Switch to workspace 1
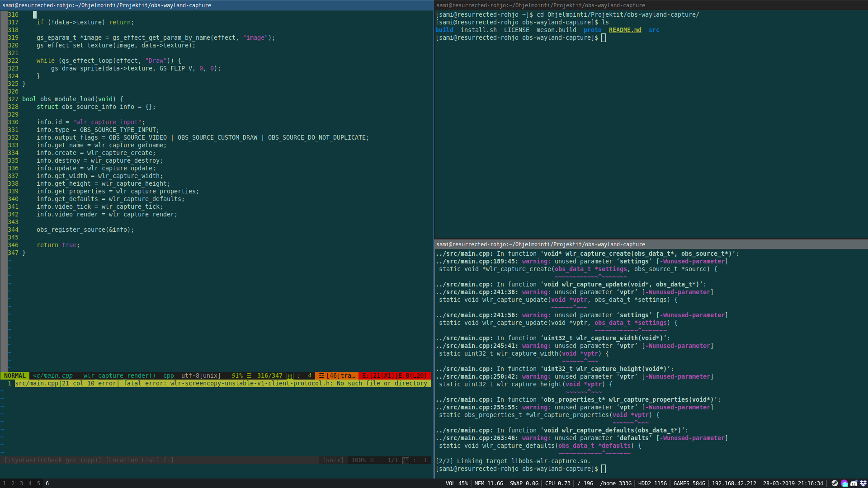Screen dimensions: 868x488 (x=4, y=483)
